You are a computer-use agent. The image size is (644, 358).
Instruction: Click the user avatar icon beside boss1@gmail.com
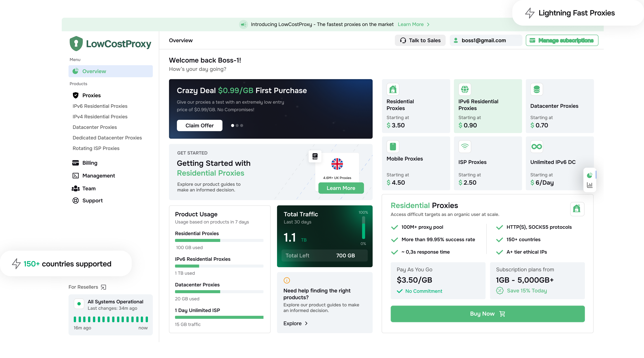(456, 40)
